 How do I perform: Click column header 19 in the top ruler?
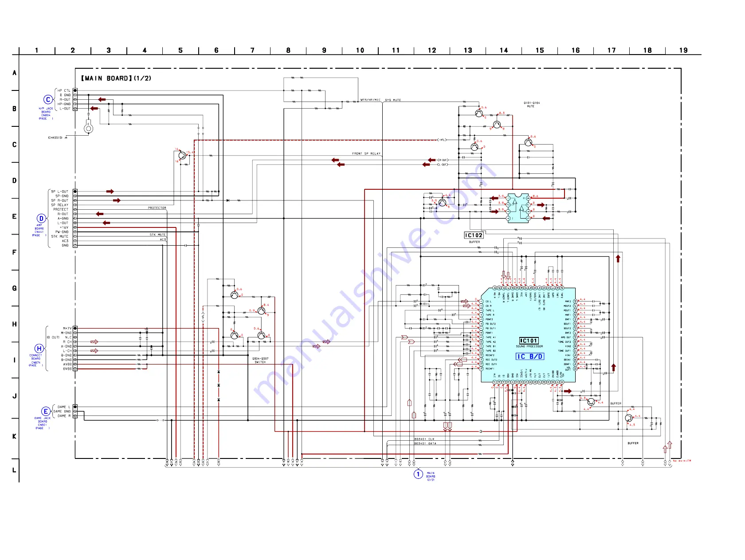pyautogui.click(x=683, y=51)
